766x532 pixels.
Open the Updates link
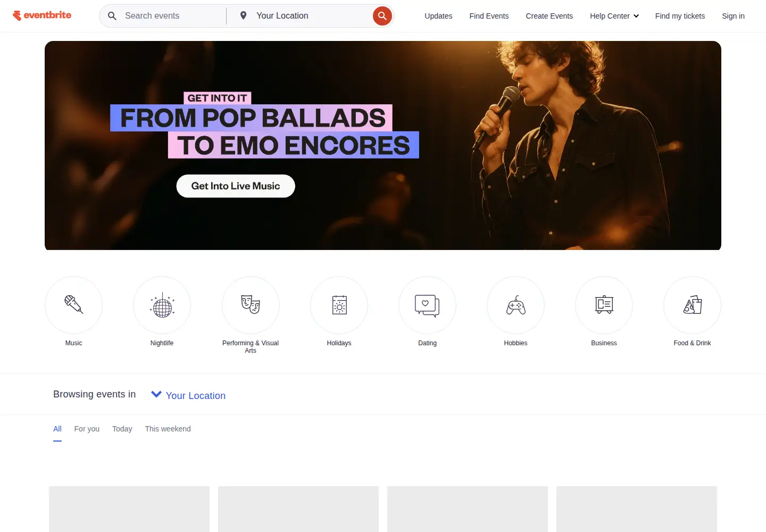click(x=438, y=16)
